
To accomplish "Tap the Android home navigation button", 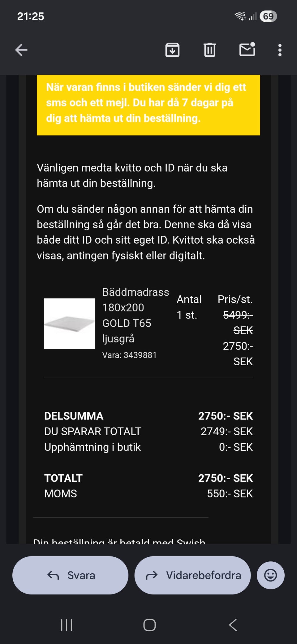I will 149,625.
